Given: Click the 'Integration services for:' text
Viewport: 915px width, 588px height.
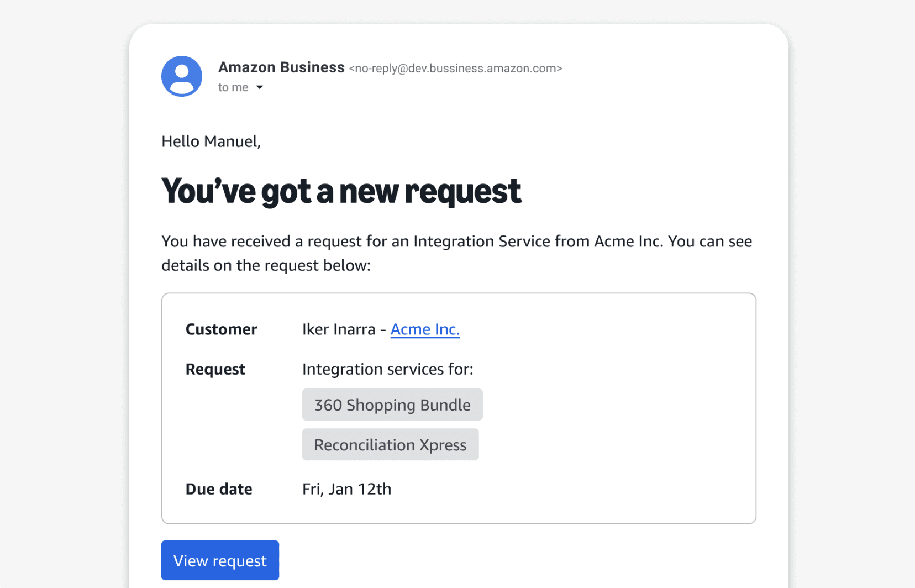Looking at the screenshot, I should [388, 369].
